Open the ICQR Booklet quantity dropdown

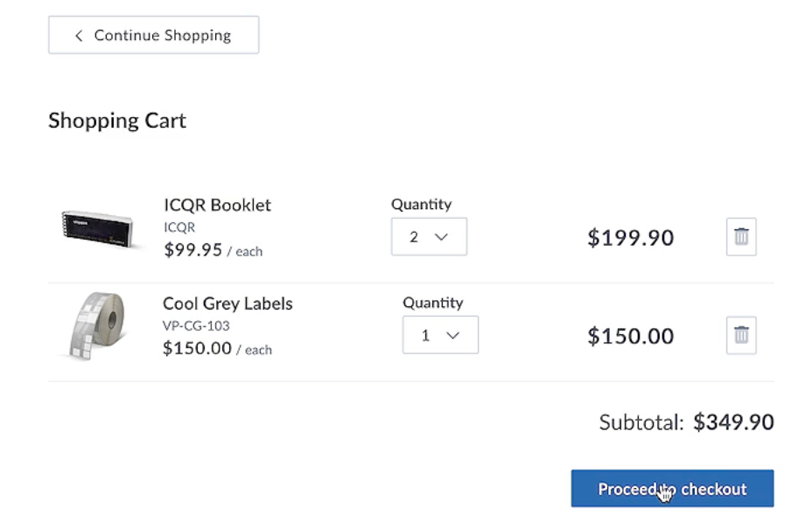(x=429, y=236)
